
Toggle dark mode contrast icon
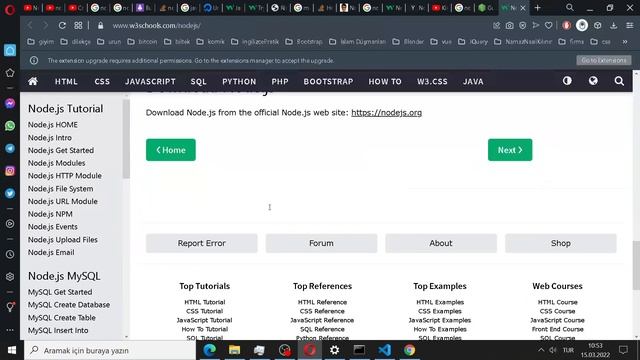pyautogui.click(x=567, y=81)
